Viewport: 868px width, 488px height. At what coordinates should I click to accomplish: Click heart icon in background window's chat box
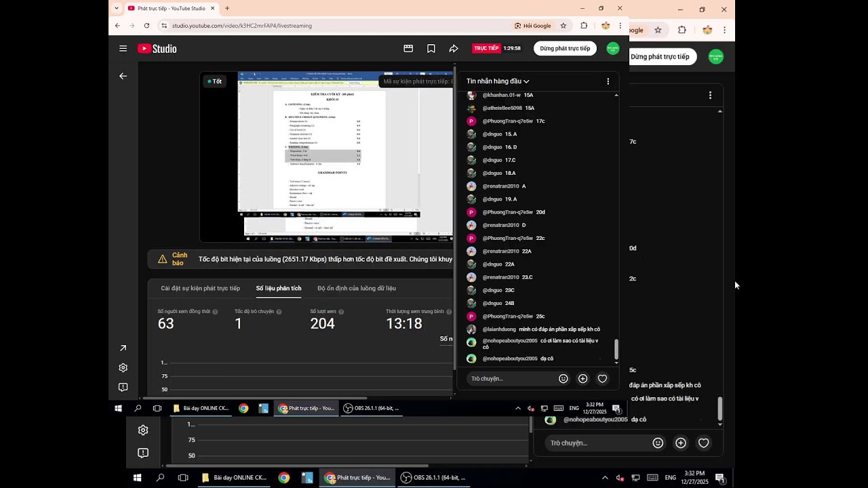click(704, 443)
